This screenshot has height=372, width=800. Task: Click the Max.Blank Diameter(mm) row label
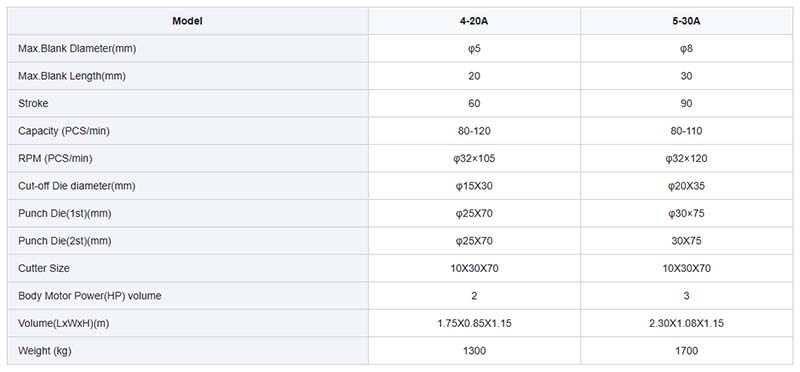(x=77, y=48)
